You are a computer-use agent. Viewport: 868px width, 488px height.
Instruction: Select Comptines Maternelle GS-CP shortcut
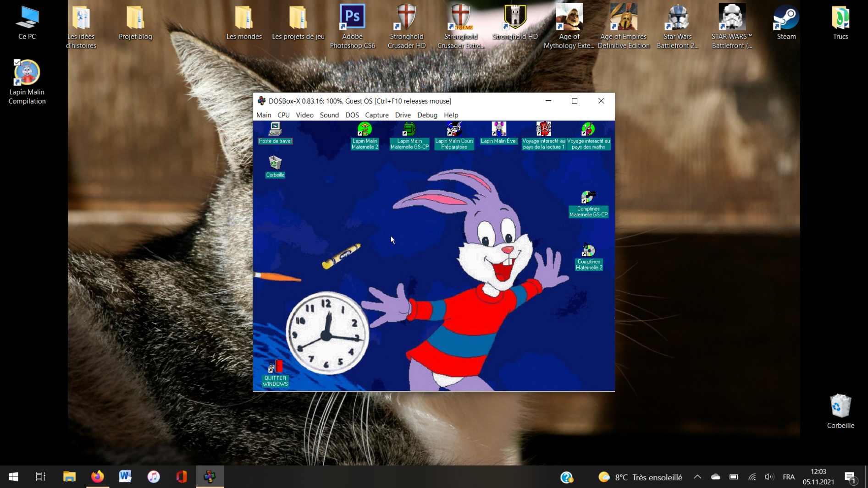(x=588, y=204)
